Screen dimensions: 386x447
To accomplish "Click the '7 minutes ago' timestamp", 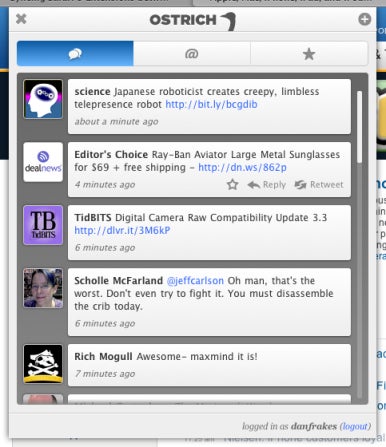I will click(105, 374).
